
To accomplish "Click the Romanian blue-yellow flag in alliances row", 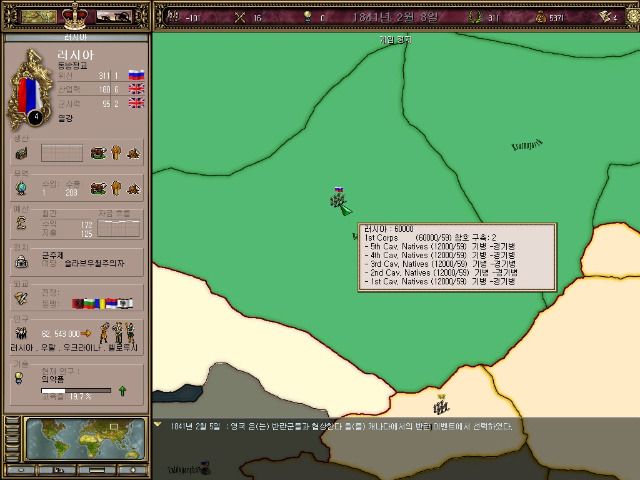I will tap(100, 304).
